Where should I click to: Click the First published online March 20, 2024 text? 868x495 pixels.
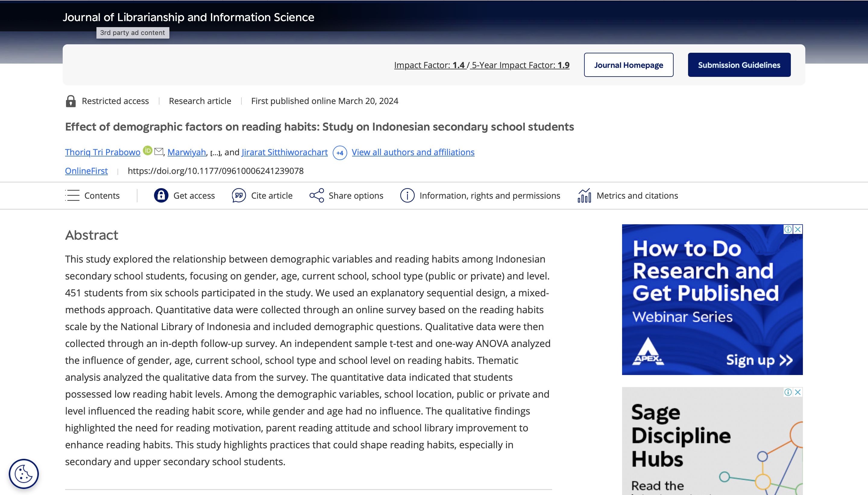[x=325, y=101]
